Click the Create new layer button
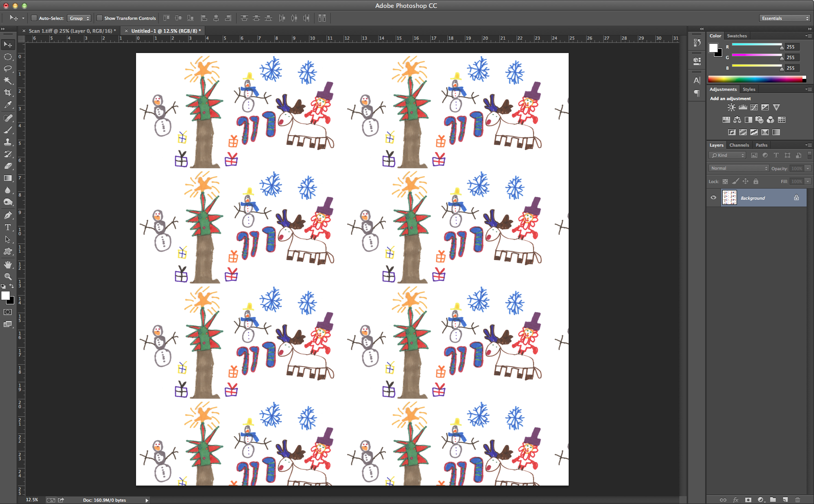The width and height of the screenshot is (814, 504). (x=785, y=499)
